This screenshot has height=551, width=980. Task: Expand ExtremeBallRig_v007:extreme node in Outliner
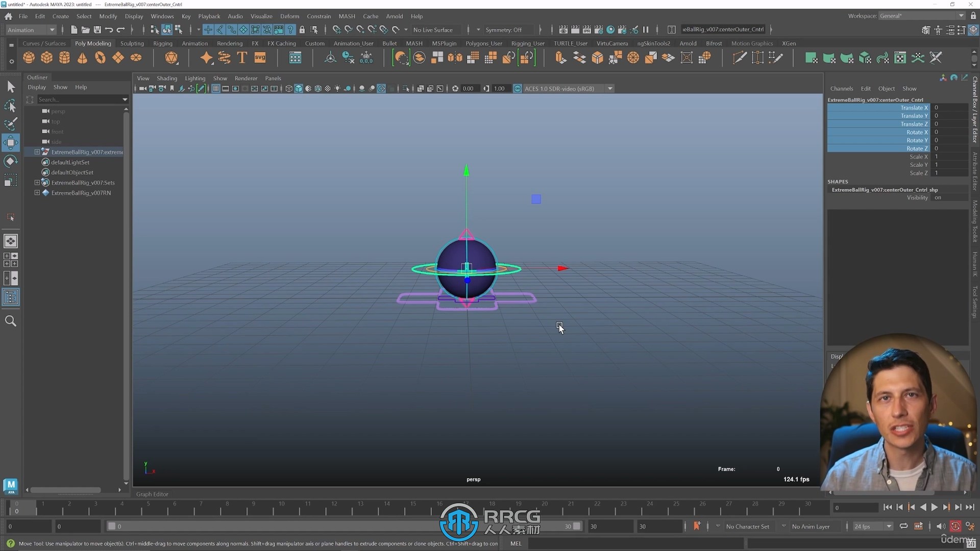[x=37, y=152]
